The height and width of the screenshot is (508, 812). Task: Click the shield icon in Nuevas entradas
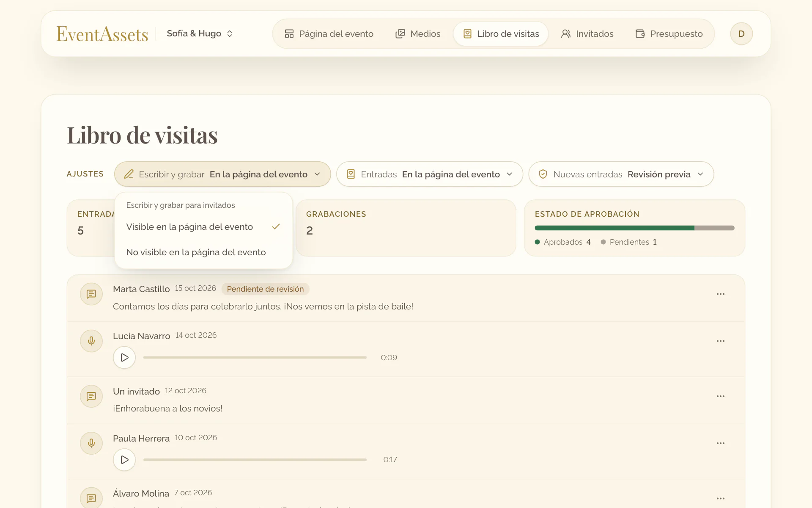(543, 174)
